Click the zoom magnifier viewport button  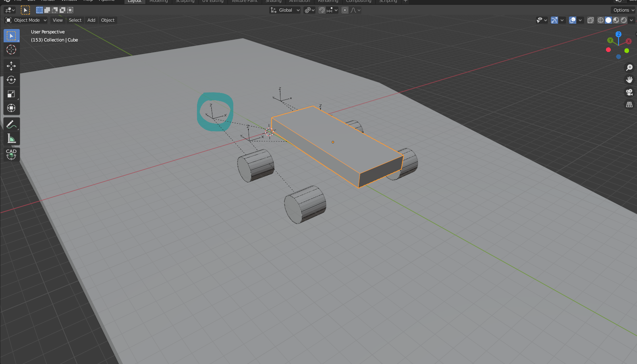[629, 68]
